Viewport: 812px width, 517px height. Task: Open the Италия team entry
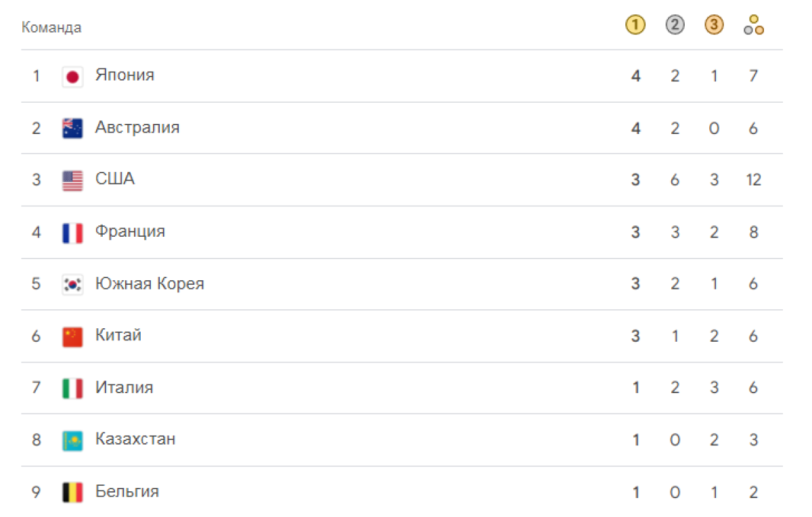tap(402, 388)
